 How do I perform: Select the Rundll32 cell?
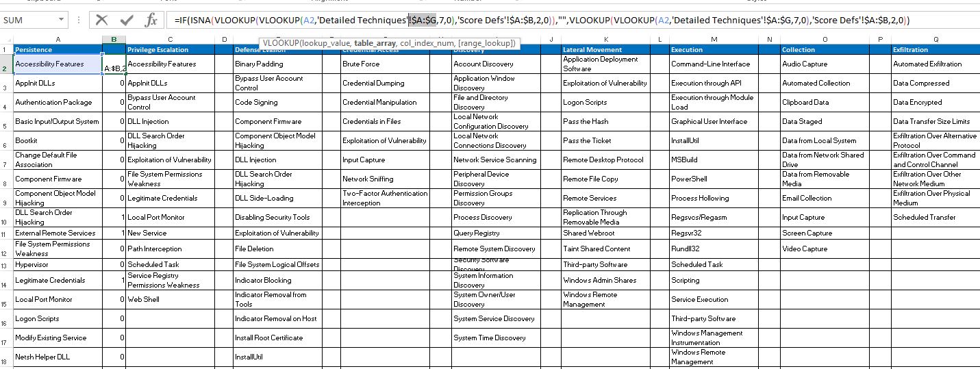(714, 249)
